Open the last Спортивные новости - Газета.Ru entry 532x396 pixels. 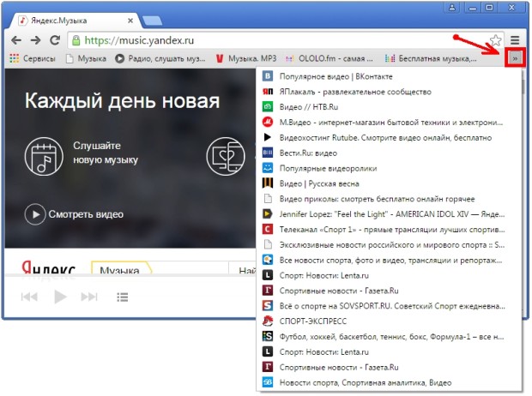click(x=390, y=367)
